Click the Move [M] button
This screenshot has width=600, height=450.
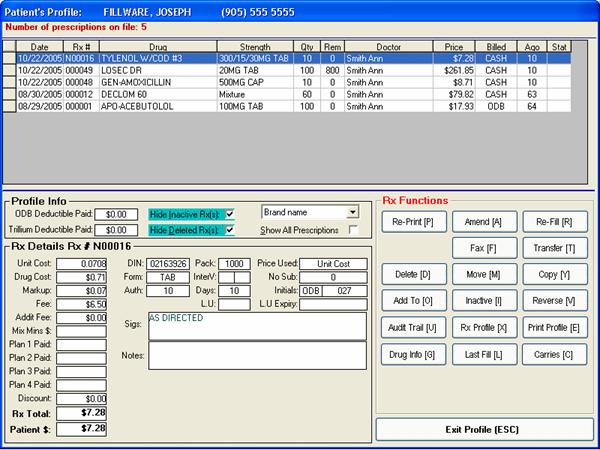click(484, 274)
